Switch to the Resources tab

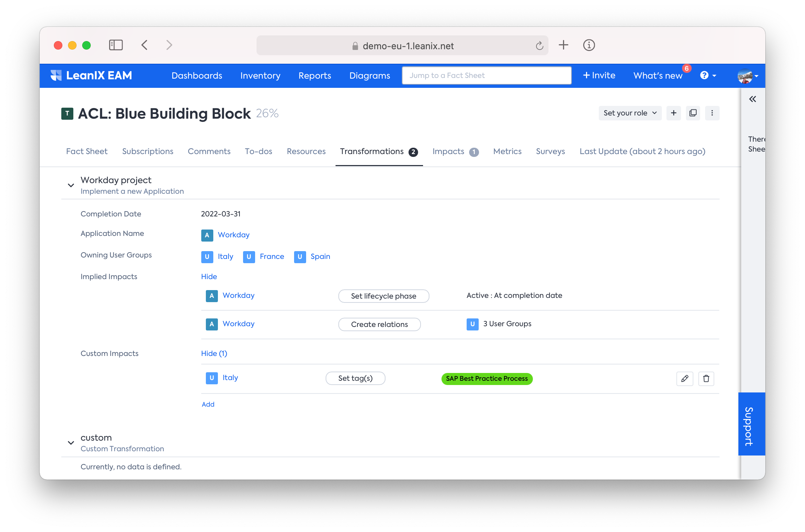click(x=306, y=151)
